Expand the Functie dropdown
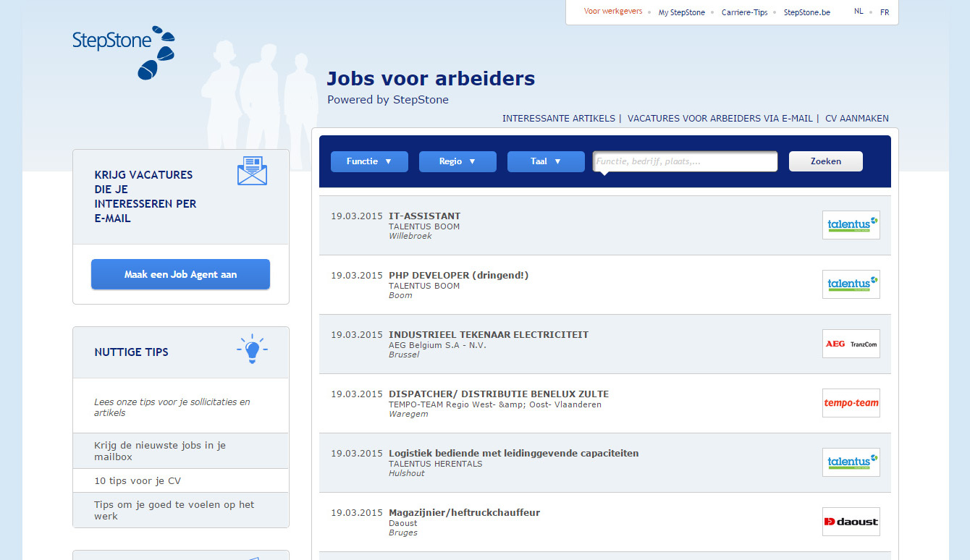 pyautogui.click(x=369, y=161)
